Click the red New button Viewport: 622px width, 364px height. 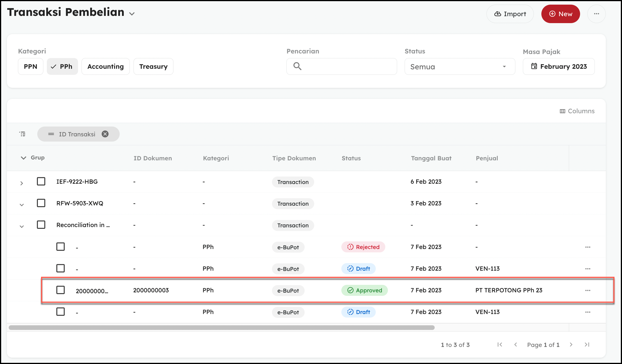560,14
